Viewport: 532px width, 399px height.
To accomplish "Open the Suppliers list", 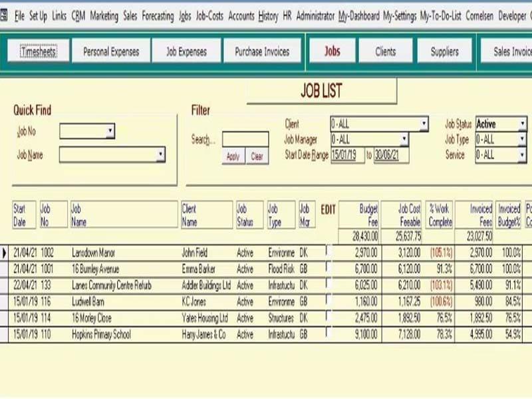I will [444, 51].
